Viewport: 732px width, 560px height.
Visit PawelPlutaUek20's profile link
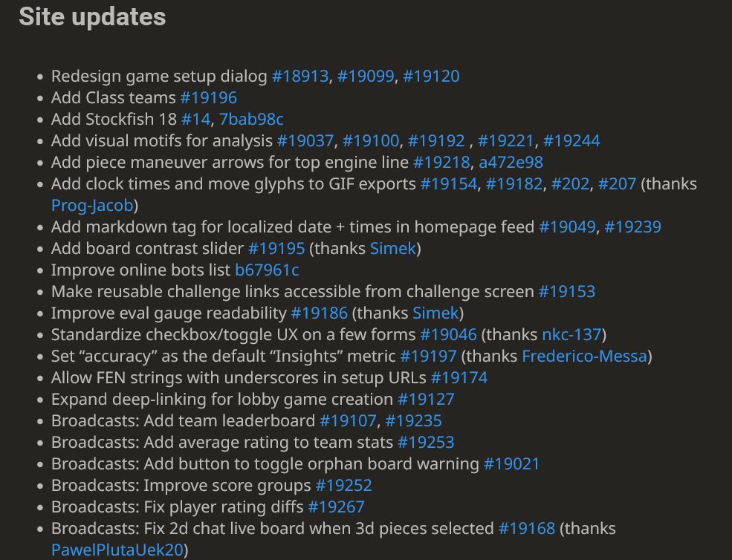tap(117, 550)
